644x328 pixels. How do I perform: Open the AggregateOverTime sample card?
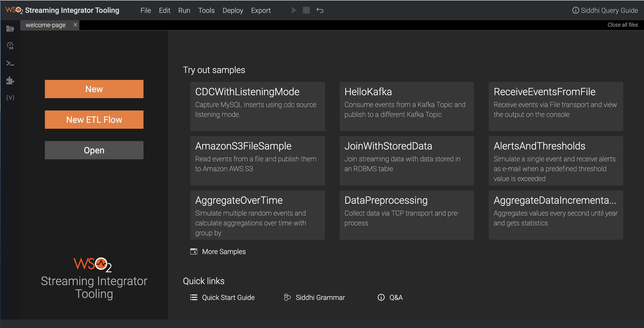click(x=257, y=215)
